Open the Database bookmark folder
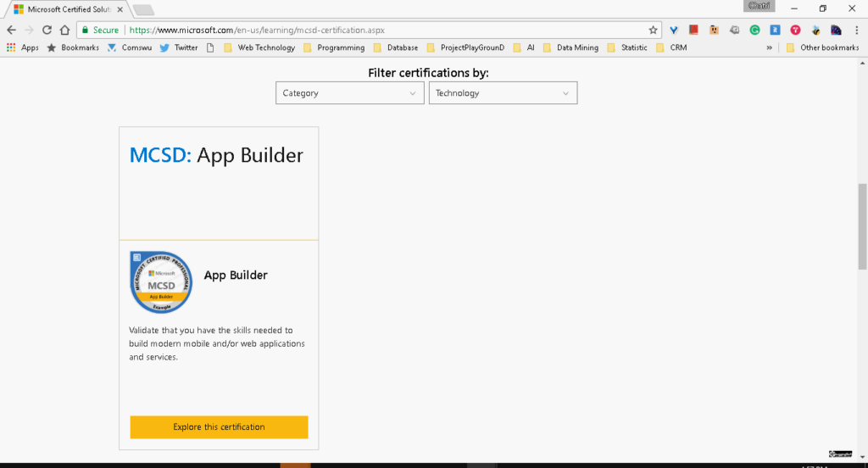Viewport: 868px width, 468px height. (395, 47)
